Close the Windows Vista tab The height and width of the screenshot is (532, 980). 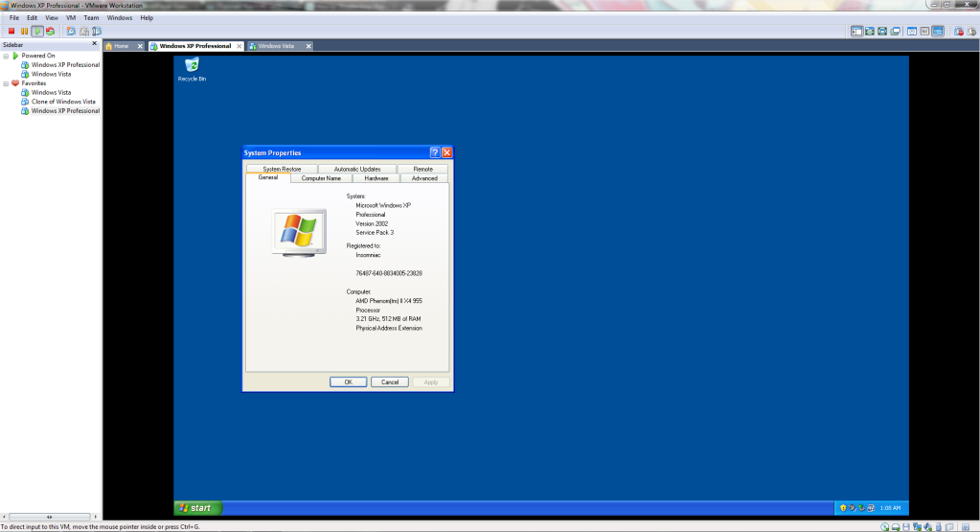point(308,46)
